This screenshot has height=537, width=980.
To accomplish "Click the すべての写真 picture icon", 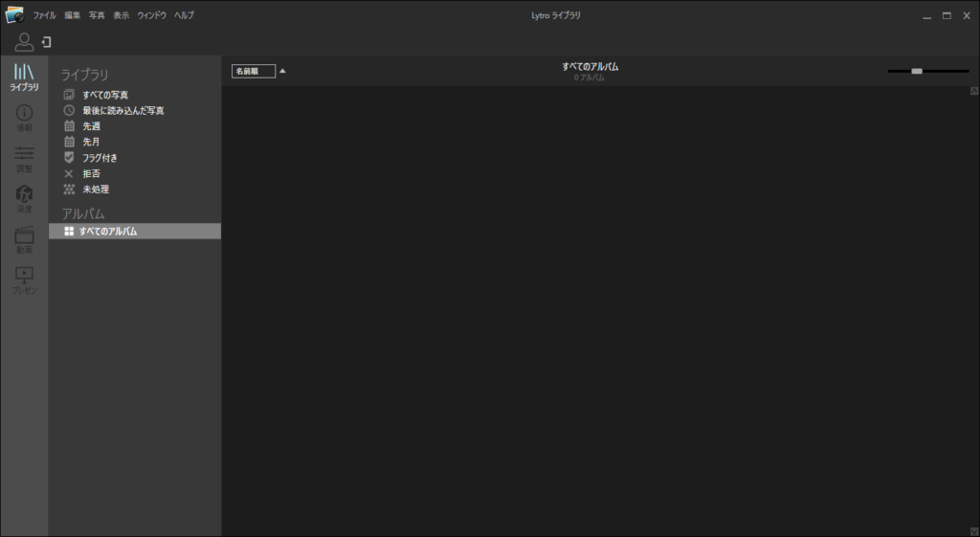I will click(69, 95).
